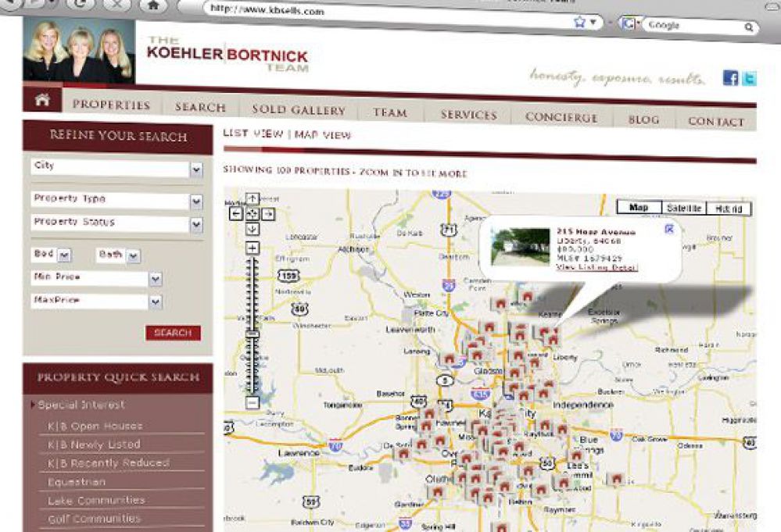Image resolution: width=781 pixels, height=532 pixels.
Task: Select the Map view type button
Action: tap(639, 208)
